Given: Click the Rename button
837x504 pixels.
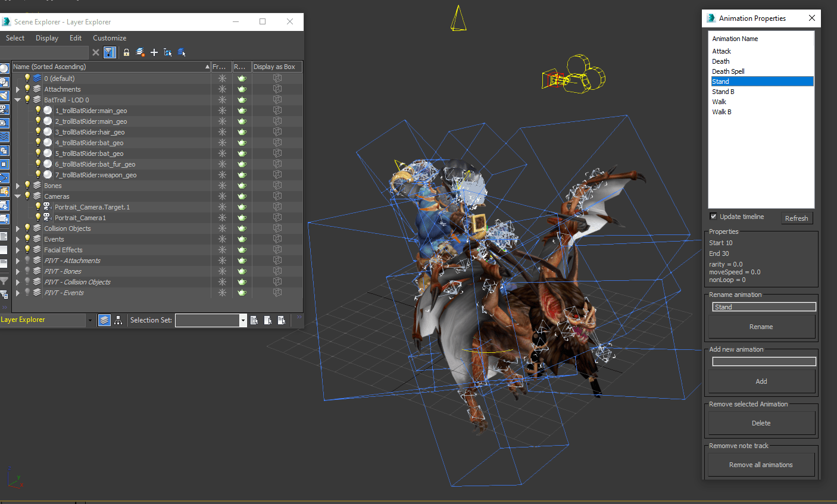Looking at the screenshot, I should point(761,327).
